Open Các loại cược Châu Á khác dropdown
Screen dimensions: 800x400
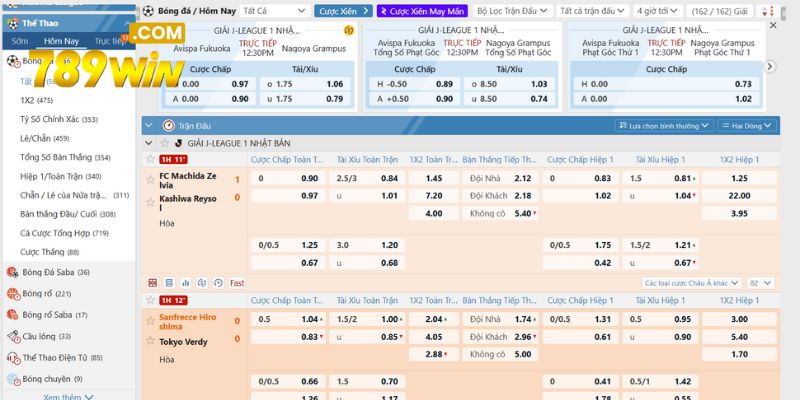(691, 283)
